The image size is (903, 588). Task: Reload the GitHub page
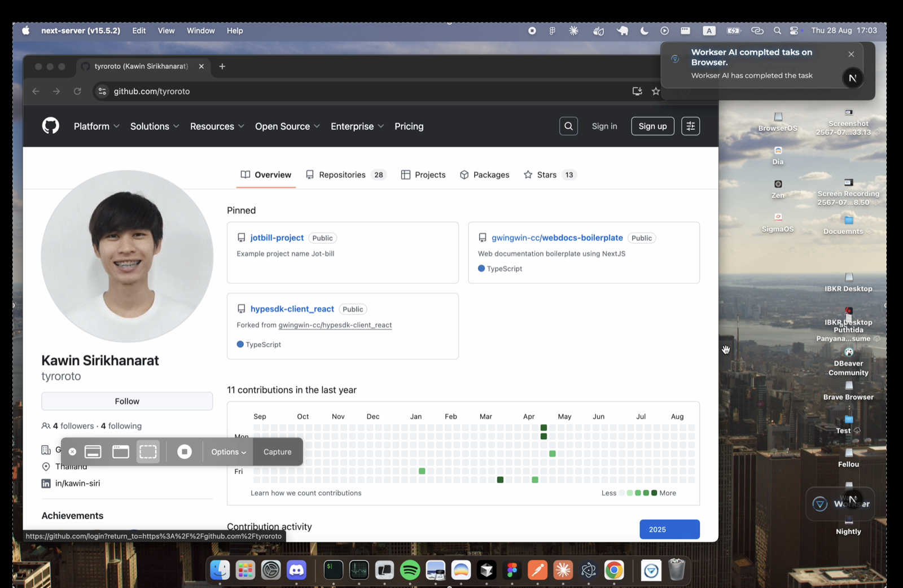click(x=77, y=91)
